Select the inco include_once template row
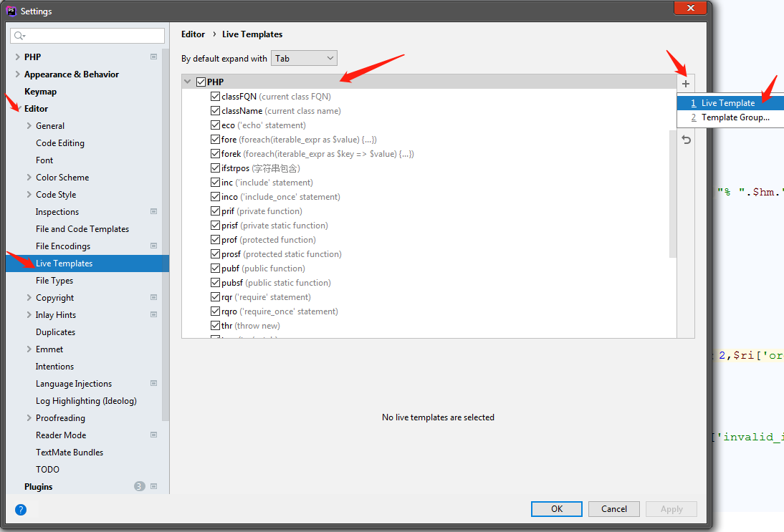 (x=280, y=197)
